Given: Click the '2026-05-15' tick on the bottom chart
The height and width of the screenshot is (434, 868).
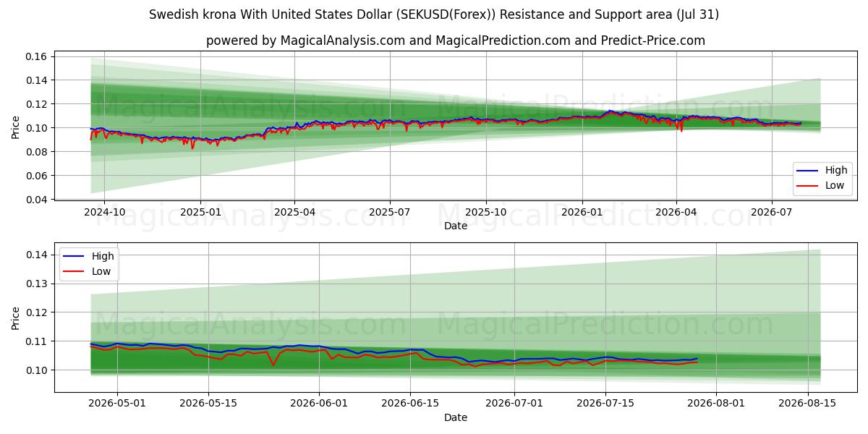Looking at the screenshot, I should click(x=208, y=404).
